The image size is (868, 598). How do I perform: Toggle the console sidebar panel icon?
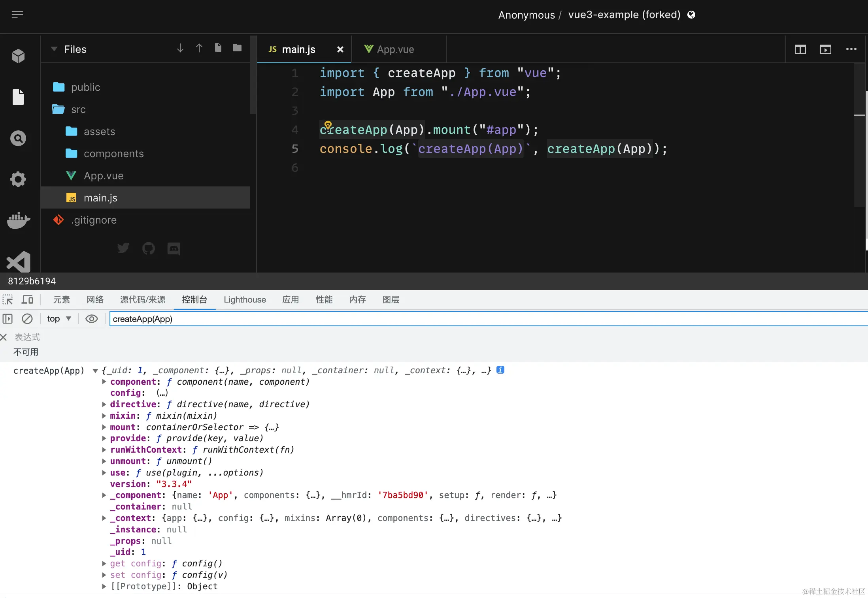click(8, 319)
